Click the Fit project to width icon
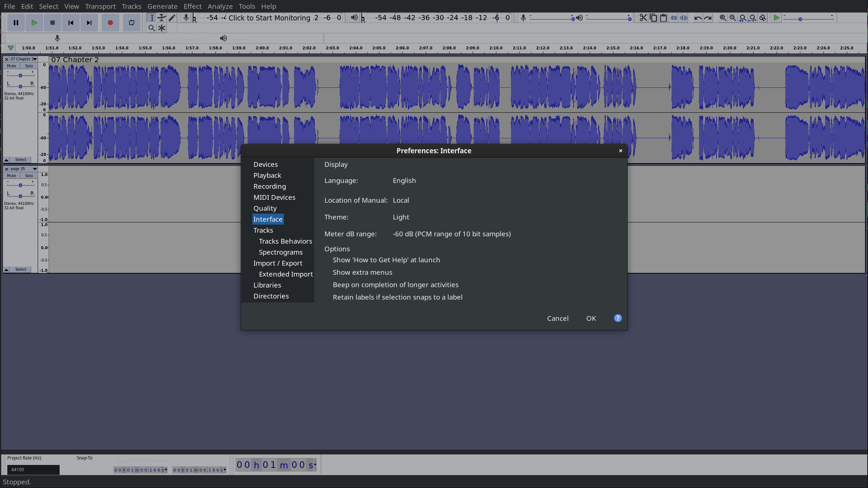 pos(753,18)
